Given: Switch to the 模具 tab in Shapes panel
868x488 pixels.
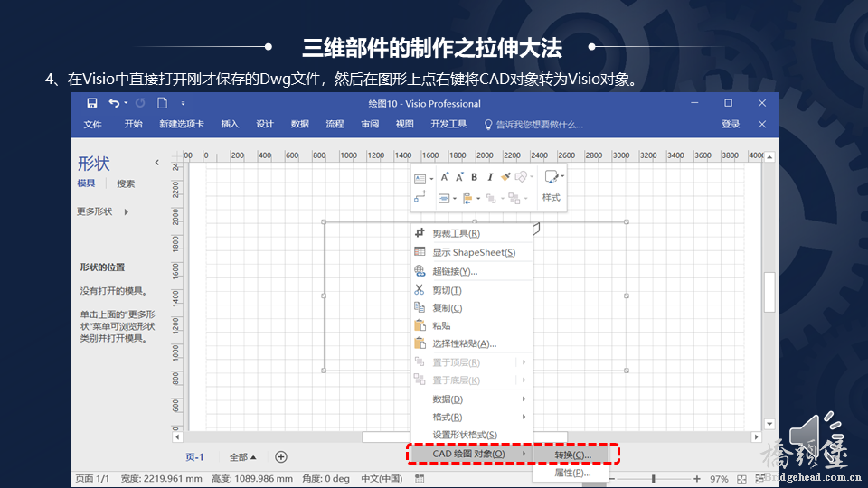Looking at the screenshot, I should point(86,183).
